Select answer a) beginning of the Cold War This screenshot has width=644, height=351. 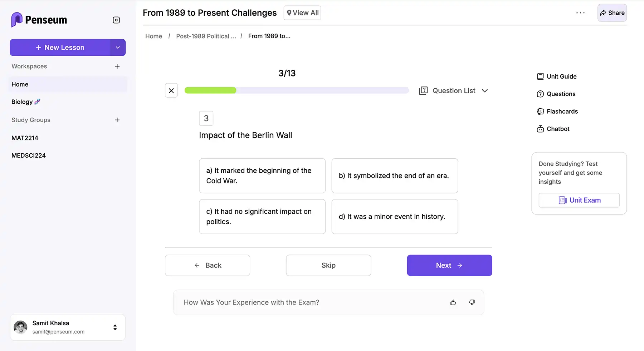click(262, 175)
